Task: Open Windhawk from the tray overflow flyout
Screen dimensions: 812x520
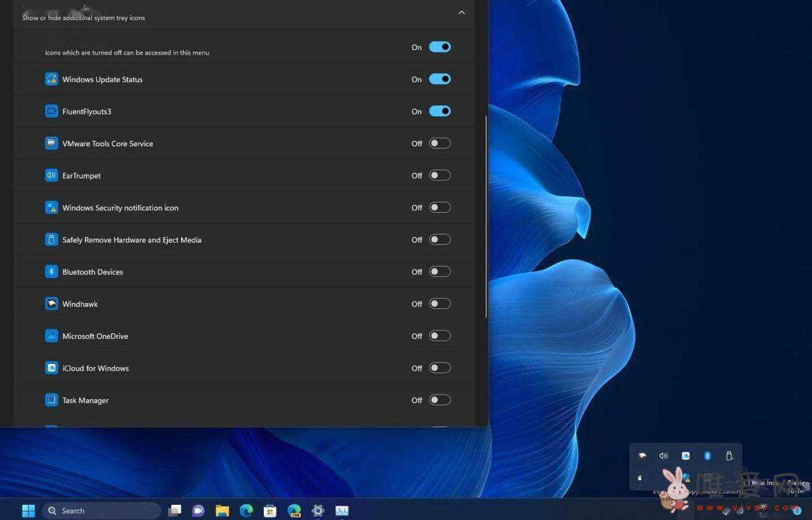Action: click(x=642, y=456)
